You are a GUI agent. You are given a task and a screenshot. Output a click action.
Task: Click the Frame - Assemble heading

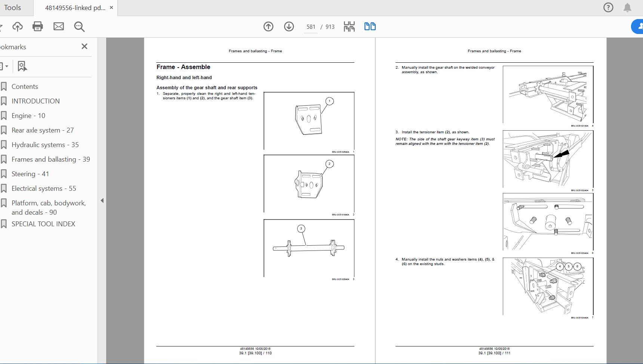(x=183, y=67)
